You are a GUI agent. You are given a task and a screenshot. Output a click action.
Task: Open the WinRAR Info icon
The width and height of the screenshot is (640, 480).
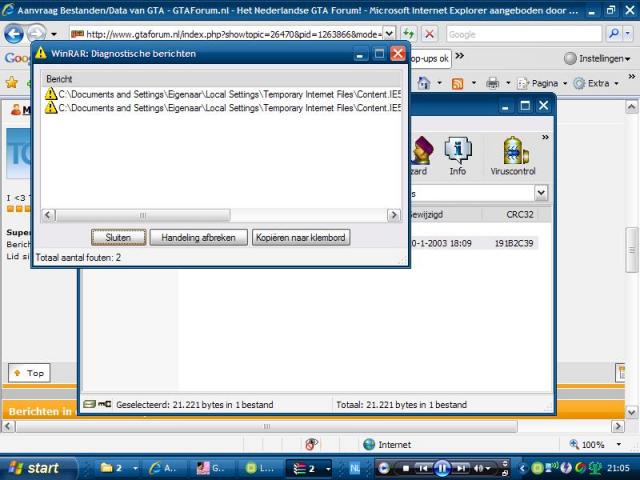point(458,156)
